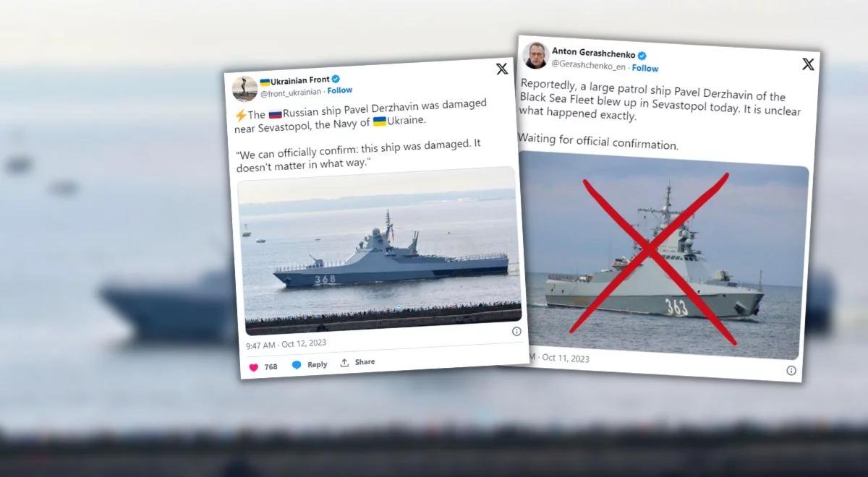Open the ship 368 photo
Image resolution: width=868 pixels, height=477 pixels.
click(x=379, y=251)
